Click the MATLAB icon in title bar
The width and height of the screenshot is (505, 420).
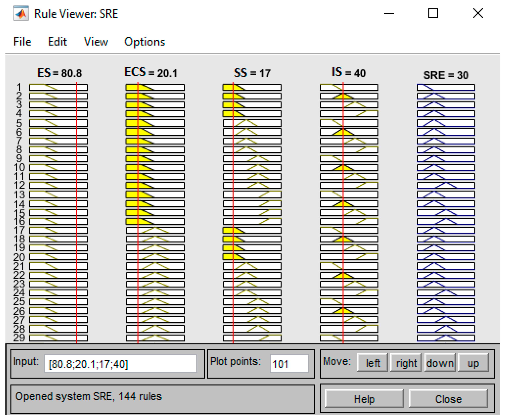tap(21, 14)
